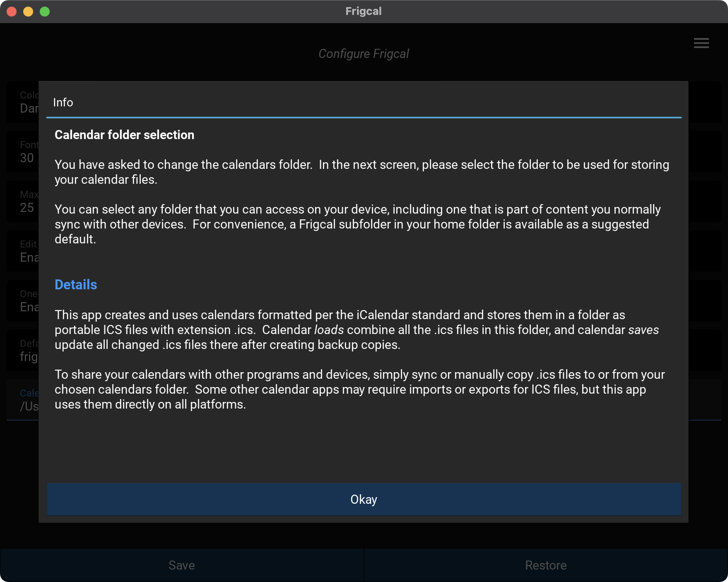Click the "Configure Frigcal" screen title
The width and height of the screenshot is (728, 582).
point(364,54)
